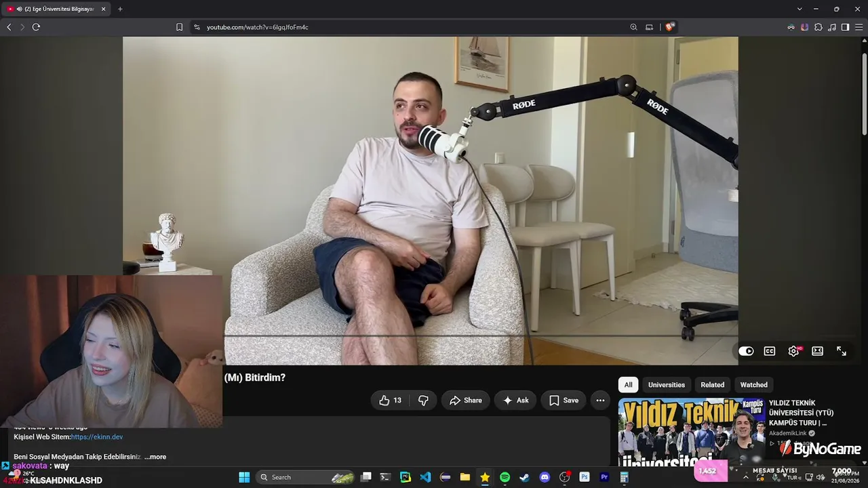The width and height of the screenshot is (868, 488).
Task: Dislike the video
Action: point(423,401)
